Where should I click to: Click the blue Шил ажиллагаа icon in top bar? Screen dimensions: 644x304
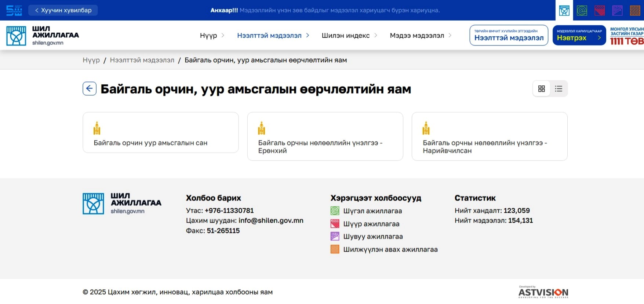564,10
